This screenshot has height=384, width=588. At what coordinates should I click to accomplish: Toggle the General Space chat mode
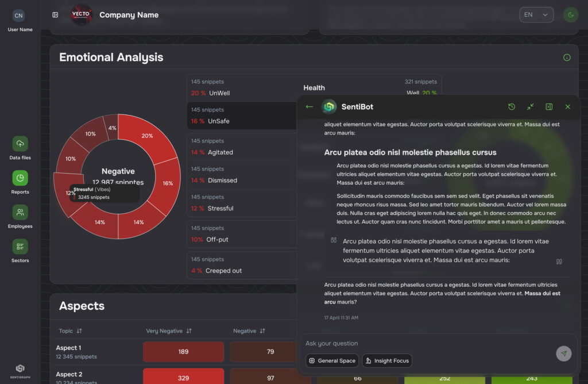(x=332, y=361)
